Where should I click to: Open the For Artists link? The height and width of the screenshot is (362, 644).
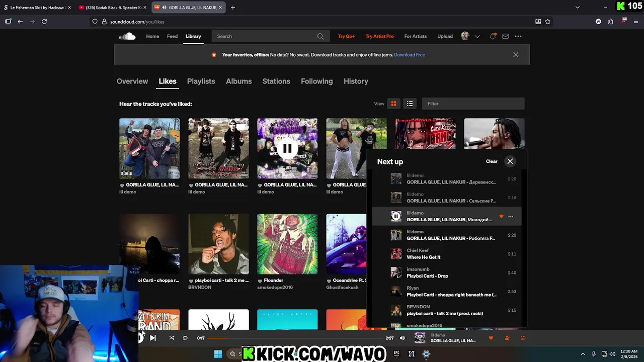click(415, 36)
